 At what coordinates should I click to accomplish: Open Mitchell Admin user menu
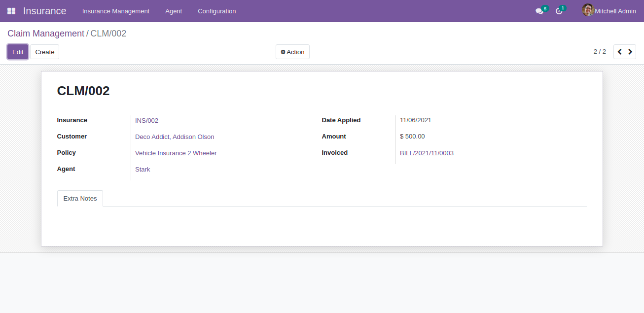coord(609,11)
